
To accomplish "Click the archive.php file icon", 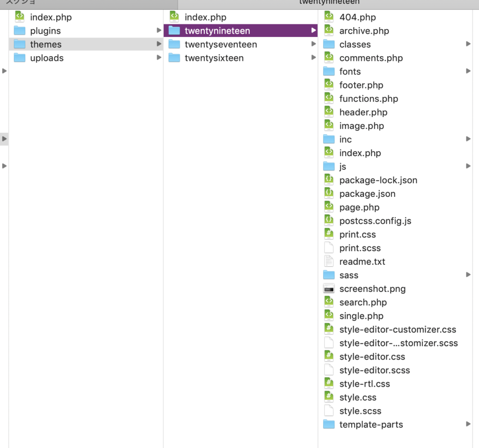I will point(329,30).
